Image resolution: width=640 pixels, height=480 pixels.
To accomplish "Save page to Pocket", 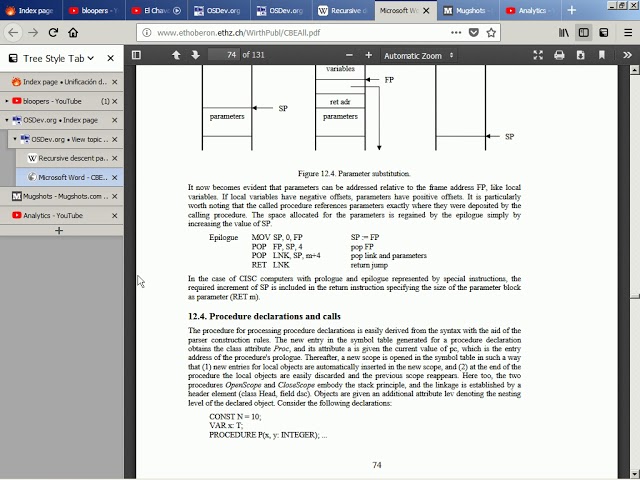I will coord(473,33).
